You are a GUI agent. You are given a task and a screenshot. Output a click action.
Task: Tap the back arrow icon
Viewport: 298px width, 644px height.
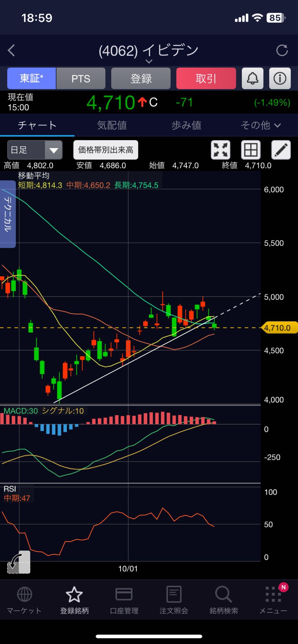(11, 50)
